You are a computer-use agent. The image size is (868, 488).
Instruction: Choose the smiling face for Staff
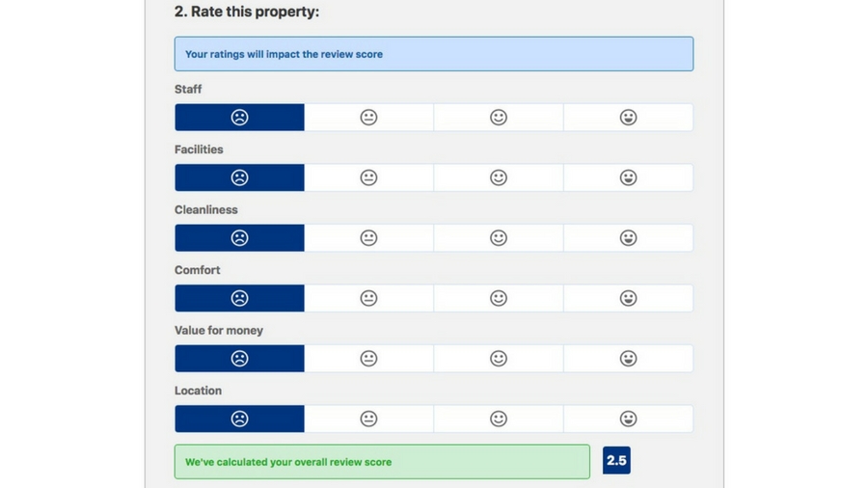[x=499, y=118]
